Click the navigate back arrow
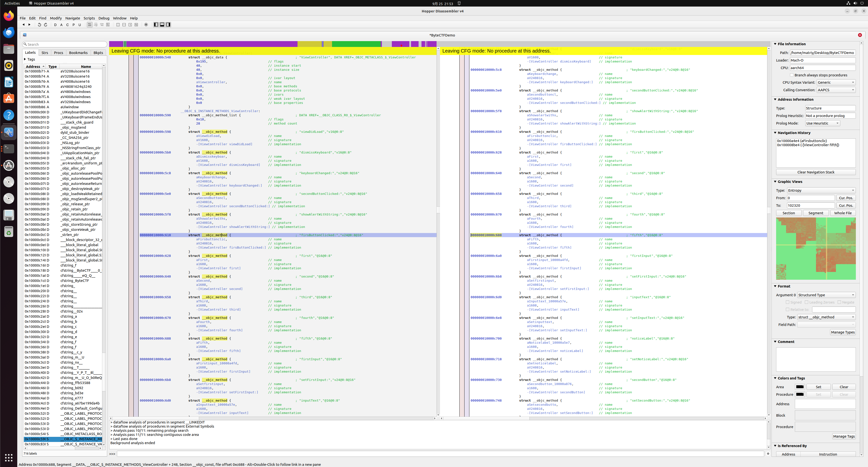 pyautogui.click(x=23, y=25)
